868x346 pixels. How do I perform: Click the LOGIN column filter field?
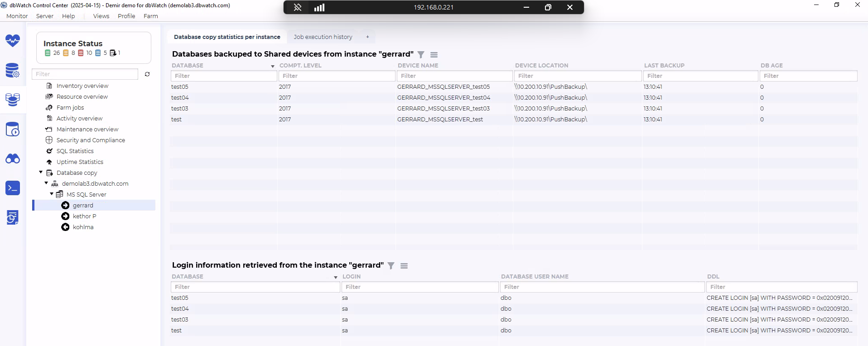420,287
